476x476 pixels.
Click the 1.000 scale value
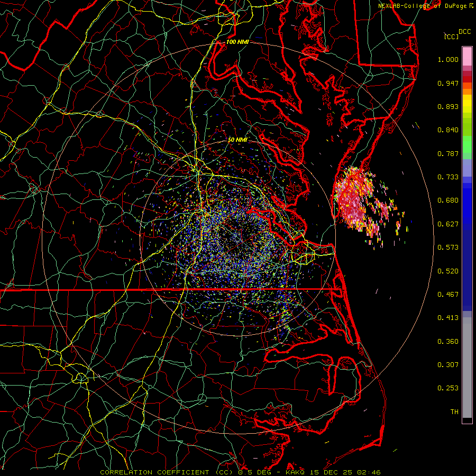click(x=448, y=59)
